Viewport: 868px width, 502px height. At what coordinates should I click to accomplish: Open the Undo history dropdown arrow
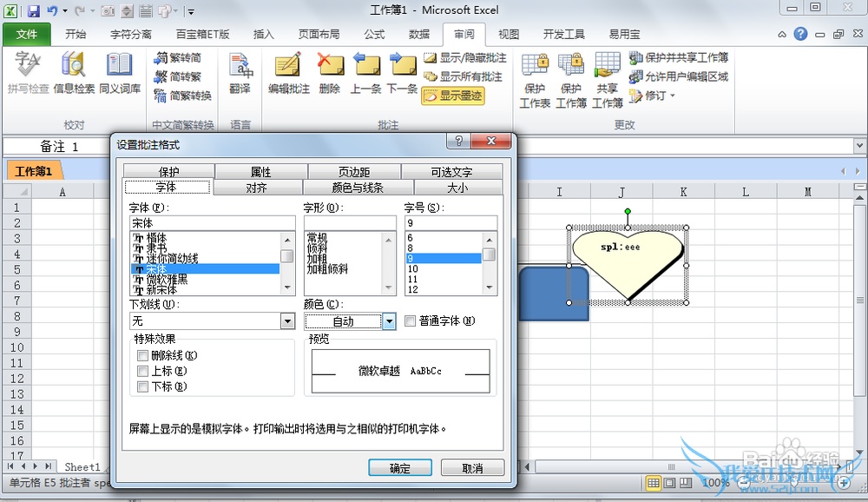(65, 10)
